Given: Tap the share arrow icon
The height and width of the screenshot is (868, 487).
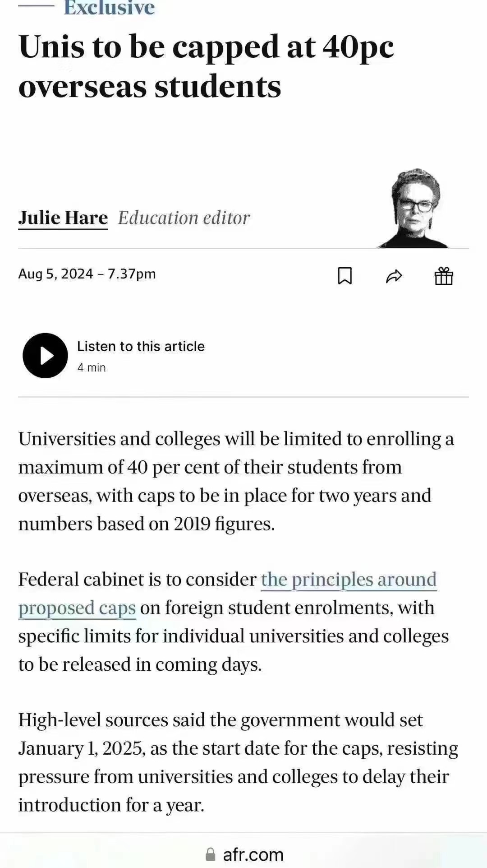Looking at the screenshot, I should coord(394,276).
